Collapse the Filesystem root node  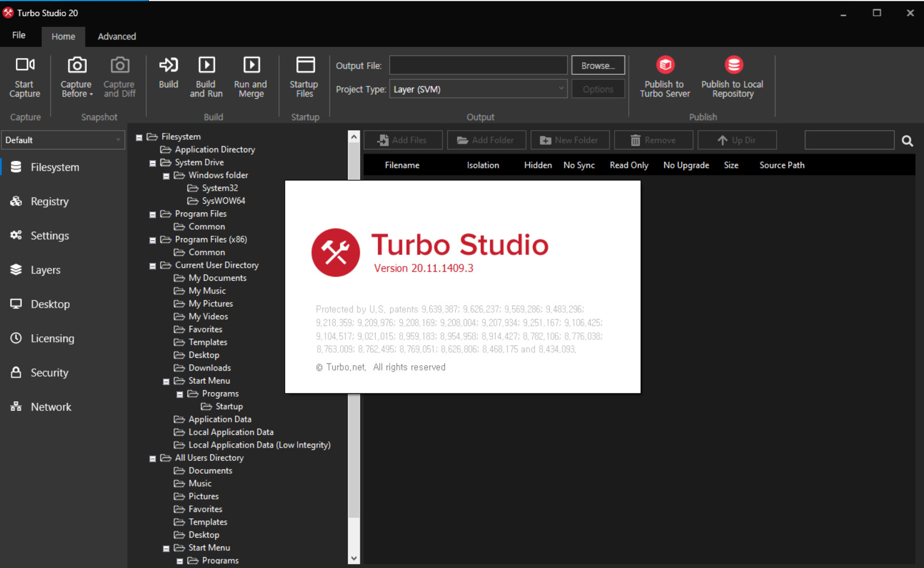coord(139,138)
